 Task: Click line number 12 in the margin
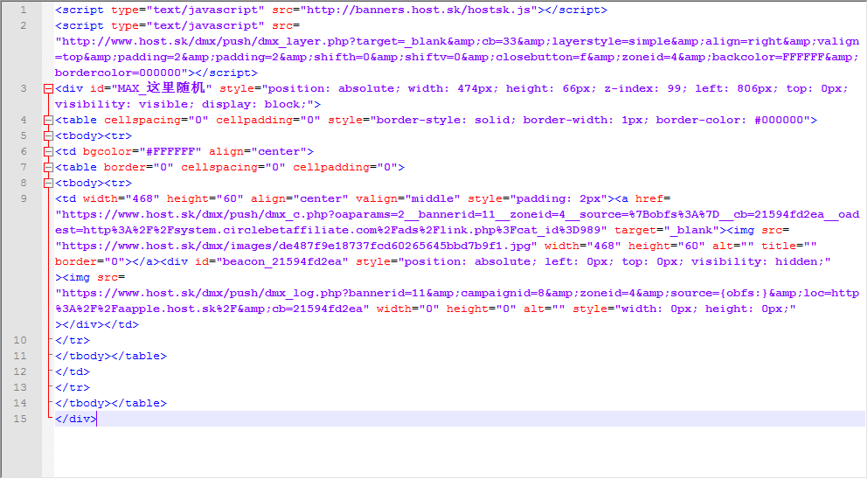[20, 371]
